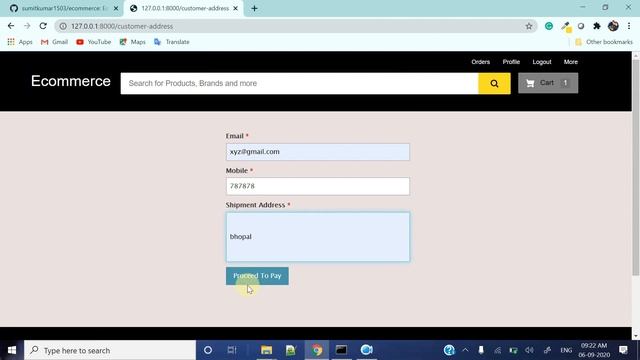Focus the product search box
Image resolution: width=640 pixels, height=360 pixels.
(x=300, y=83)
